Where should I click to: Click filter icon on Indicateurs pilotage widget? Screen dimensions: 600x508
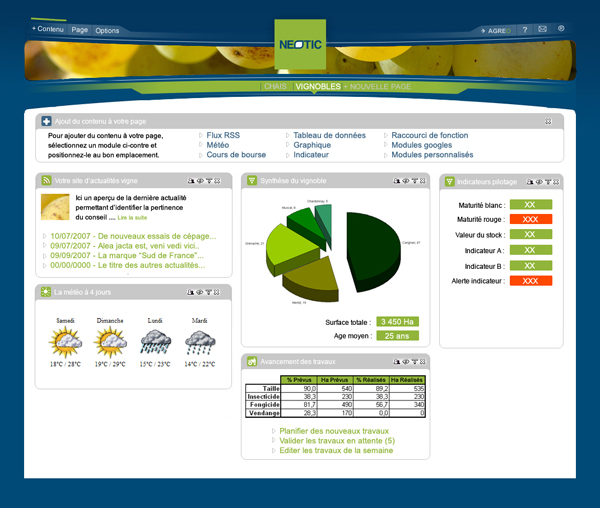pos(548,182)
